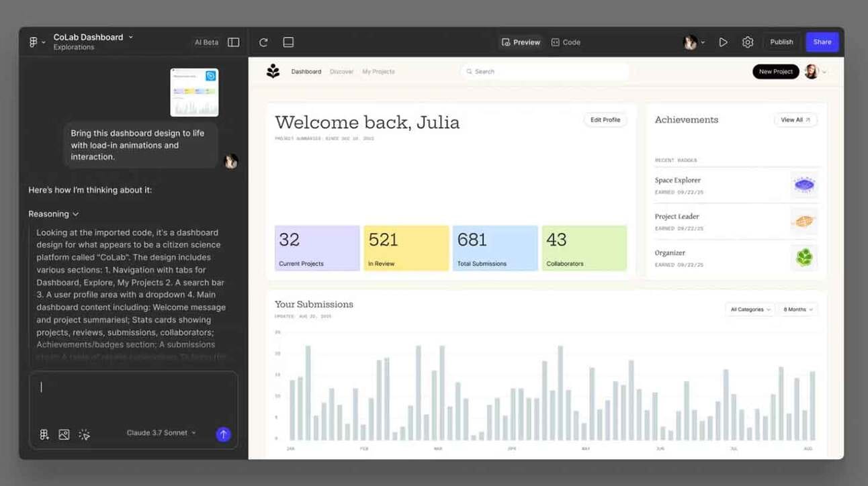Screen dimensions: 868x486
Task: Click the Publish button
Action: (781, 42)
